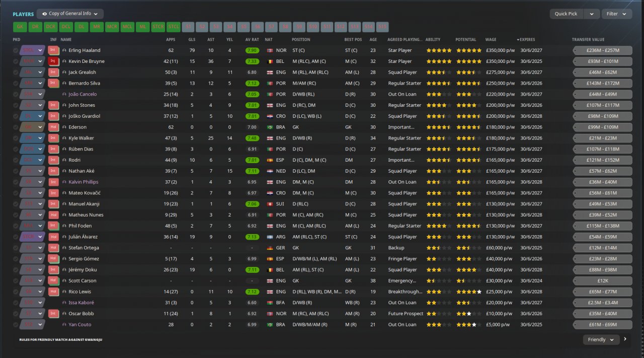644x358 pixels.
Task: Click the Int status icon for Erling Haaland
Action: [53, 50]
